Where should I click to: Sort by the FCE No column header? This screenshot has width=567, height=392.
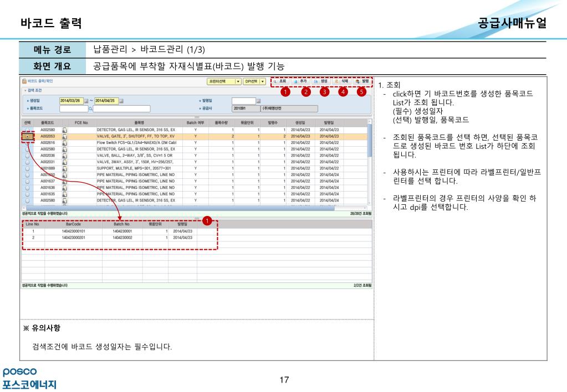81,123
